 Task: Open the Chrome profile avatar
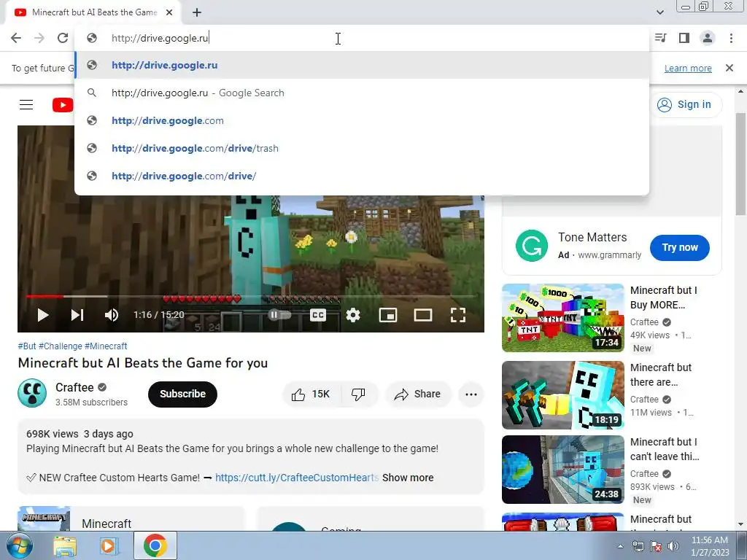(708, 38)
